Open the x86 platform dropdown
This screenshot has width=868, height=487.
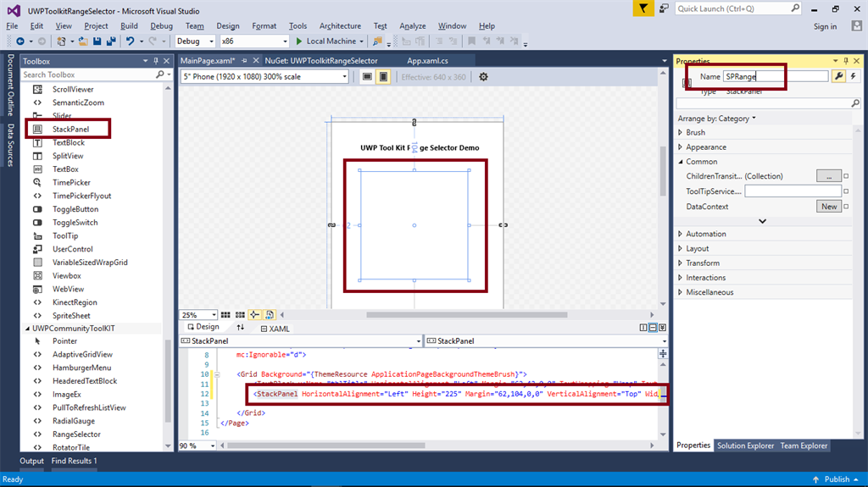click(254, 41)
